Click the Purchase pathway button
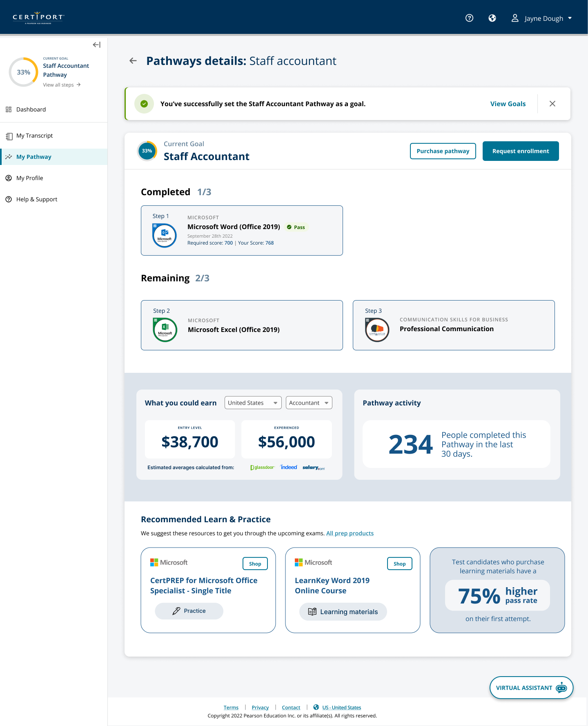Viewport: 588px width, 726px height. click(443, 151)
